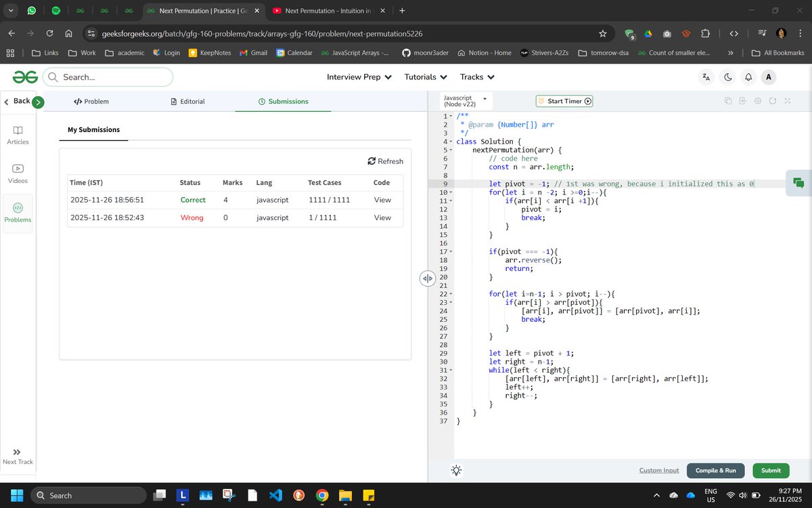Viewport: 812px width, 508px height.
Task: Open the Spotify pinned tab
Action: (x=56, y=11)
